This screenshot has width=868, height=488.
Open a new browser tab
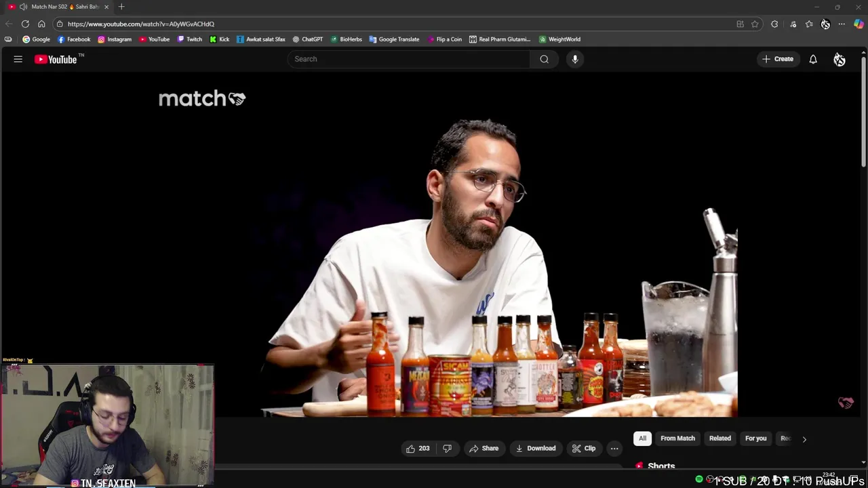pyautogui.click(x=121, y=7)
